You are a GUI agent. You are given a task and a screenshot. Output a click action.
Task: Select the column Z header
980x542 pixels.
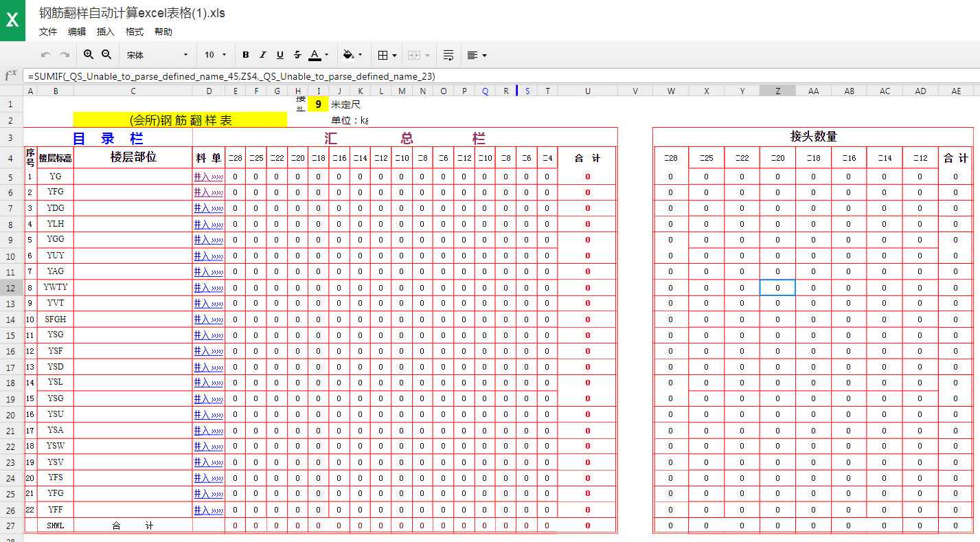click(777, 91)
